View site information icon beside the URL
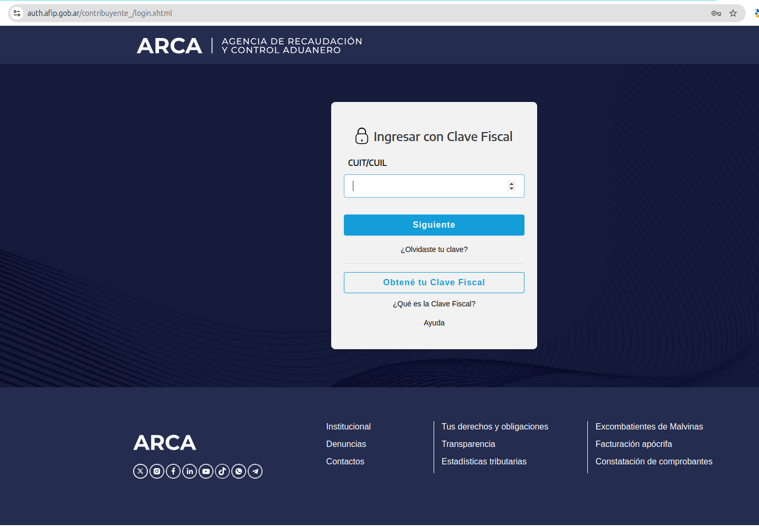This screenshot has width=759, height=532. pos(17,13)
